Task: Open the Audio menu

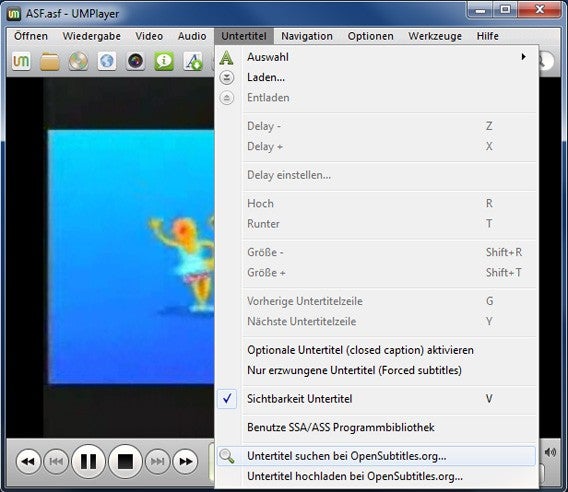Action: point(192,36)
